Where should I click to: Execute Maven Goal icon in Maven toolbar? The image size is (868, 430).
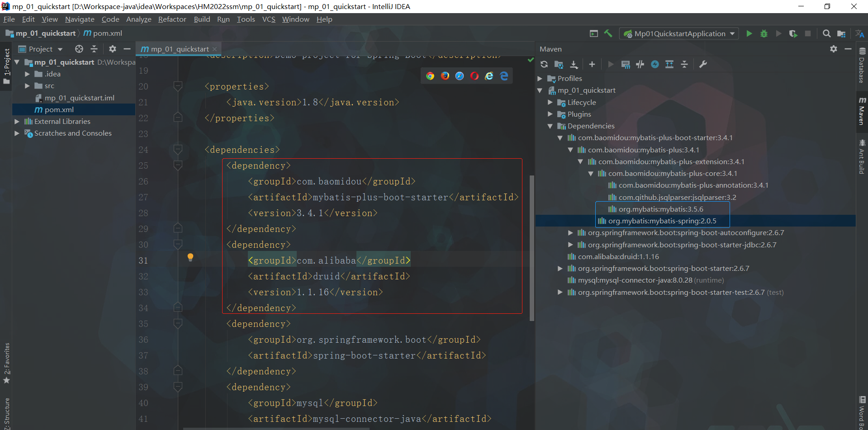click(x=626, y=64)
